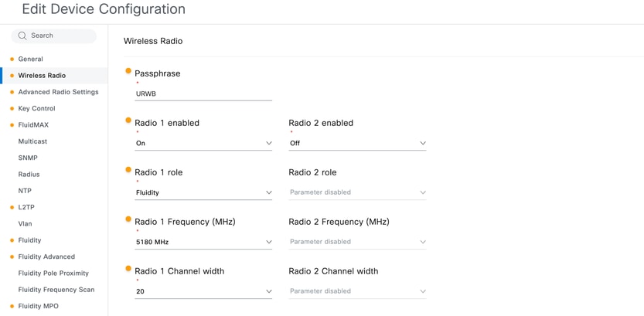Click the Passphrase input field

[203, 94]
